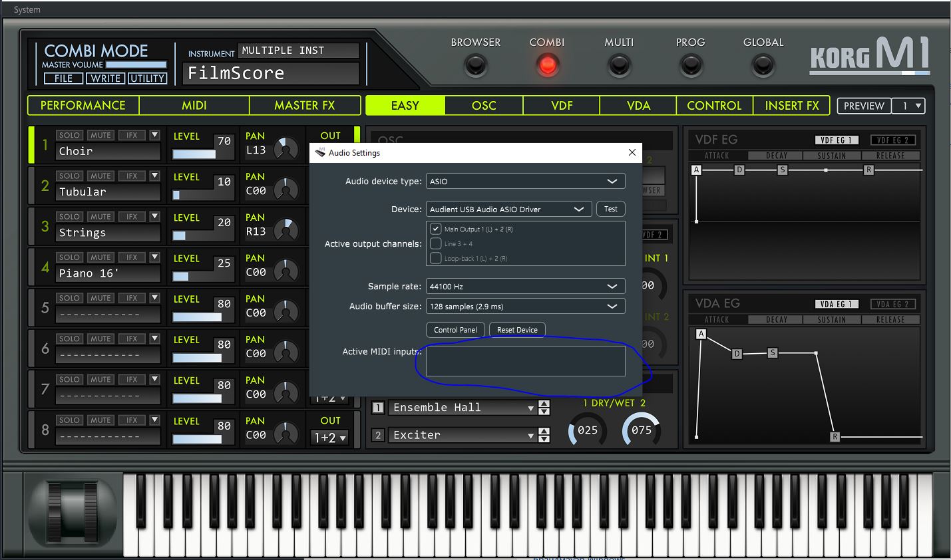Mute the Piano 16' timbre
Image resolution: width=951 pixels, height=560 pixels.
tap(100, 257)
